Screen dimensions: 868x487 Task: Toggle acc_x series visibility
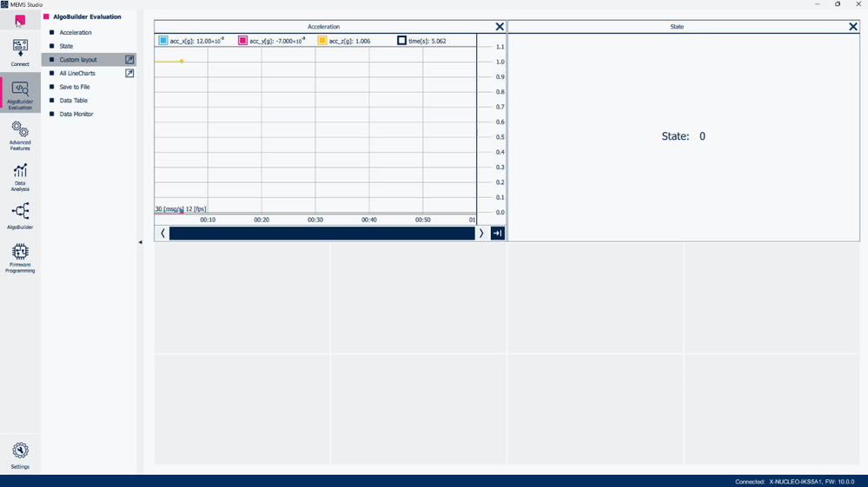[x=162, y=40]
